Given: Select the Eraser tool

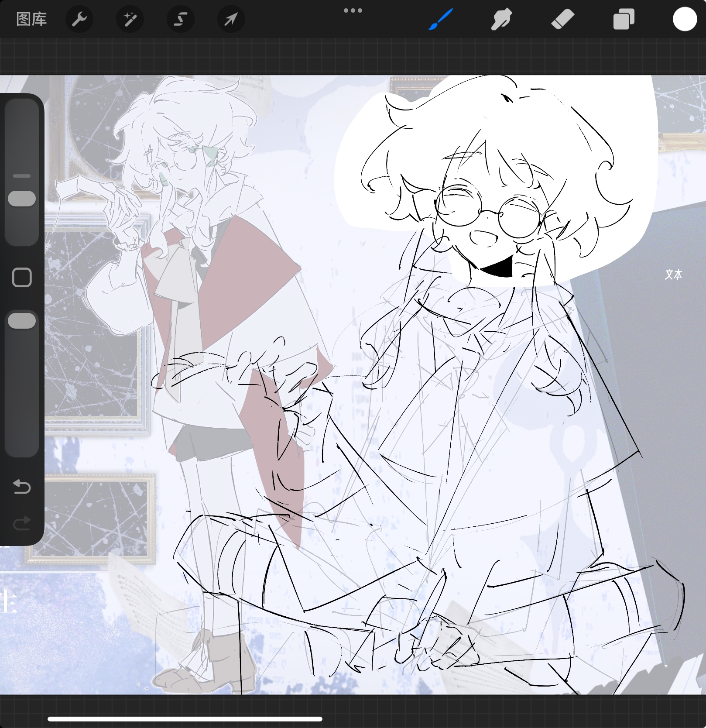Looking at the screenshot, I should coord(562,19).
